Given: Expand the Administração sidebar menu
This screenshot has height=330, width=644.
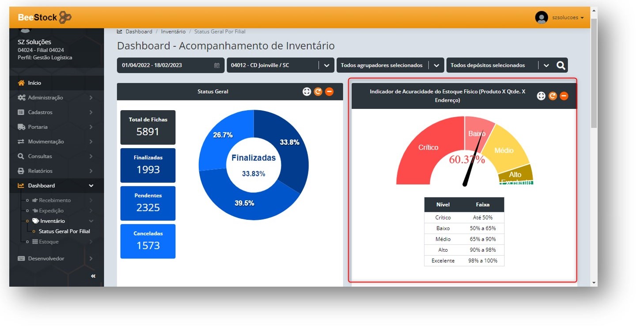Looking at the screenshot, I should [45, 98].
